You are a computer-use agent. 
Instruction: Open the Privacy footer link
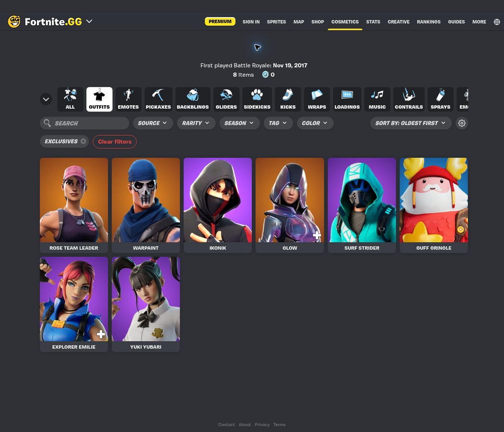point(262,425)
